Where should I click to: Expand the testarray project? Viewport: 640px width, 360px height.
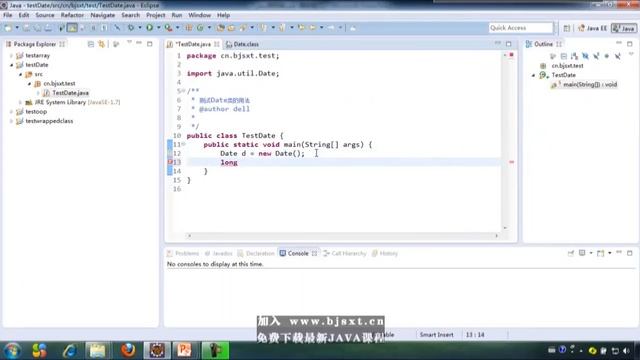[11, 56]
